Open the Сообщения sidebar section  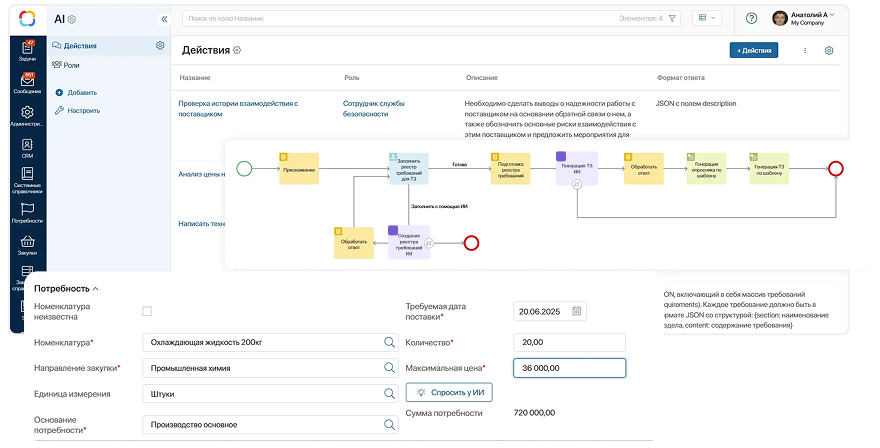point(27,83)
